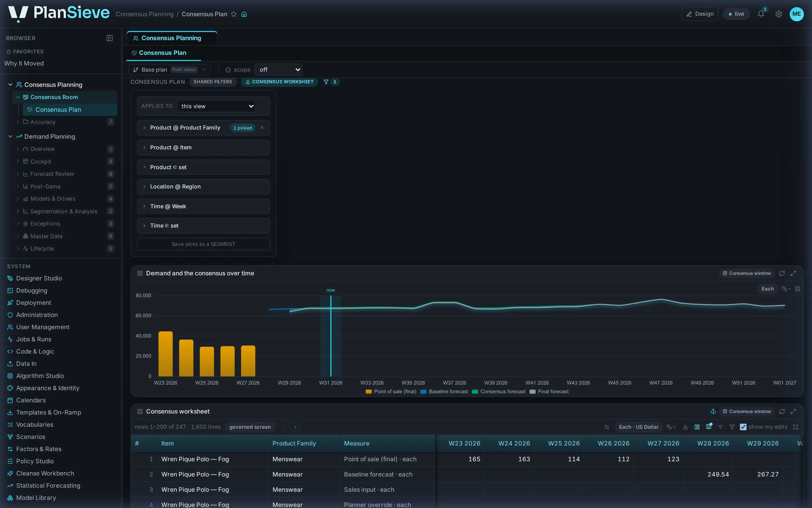
Task: Open the Base plan dropdown
Action: pos(169,70)
